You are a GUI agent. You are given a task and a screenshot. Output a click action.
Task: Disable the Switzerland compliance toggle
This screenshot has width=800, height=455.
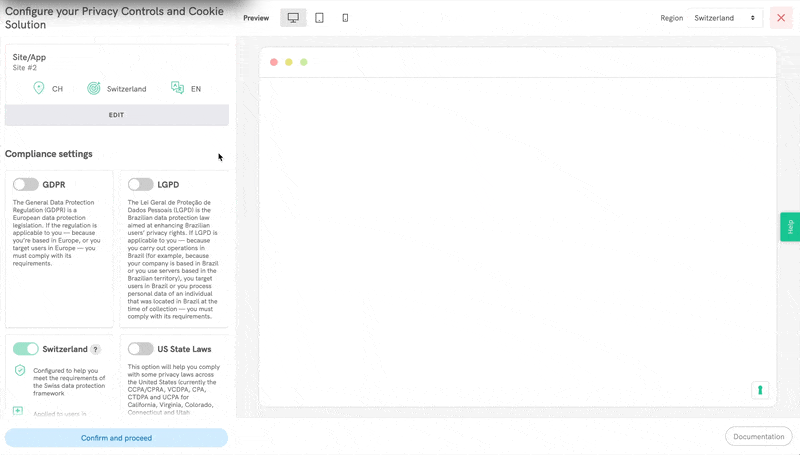point(26,349)
